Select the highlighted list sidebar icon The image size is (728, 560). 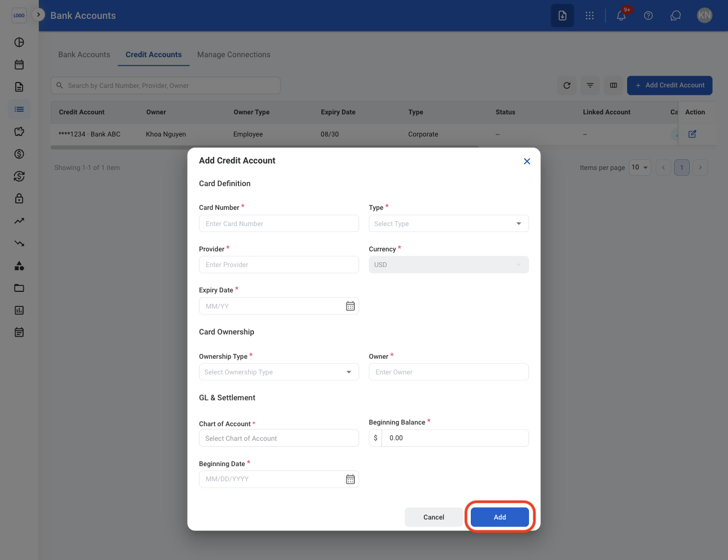[19, 110]
